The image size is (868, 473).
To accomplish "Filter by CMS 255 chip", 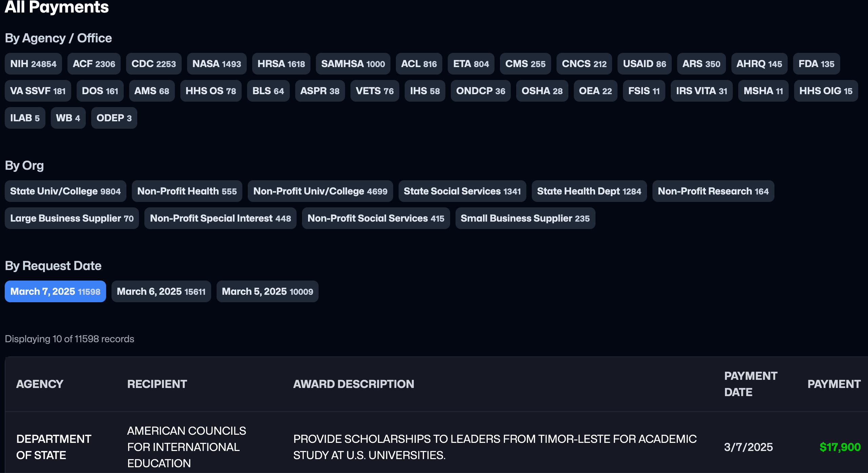I will (x=525, y=64).
